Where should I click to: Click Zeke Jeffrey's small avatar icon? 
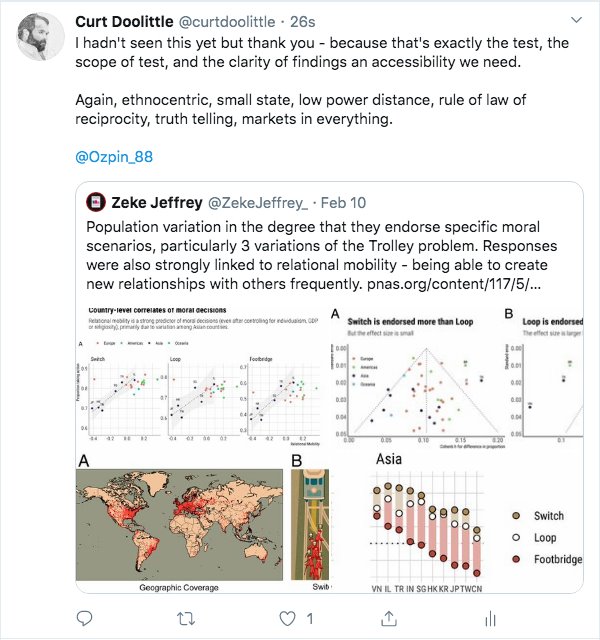(97, 201)
